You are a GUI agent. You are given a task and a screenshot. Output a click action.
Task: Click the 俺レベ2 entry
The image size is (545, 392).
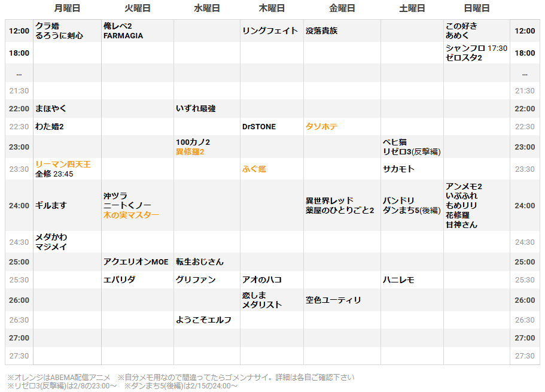click(117, 26)
